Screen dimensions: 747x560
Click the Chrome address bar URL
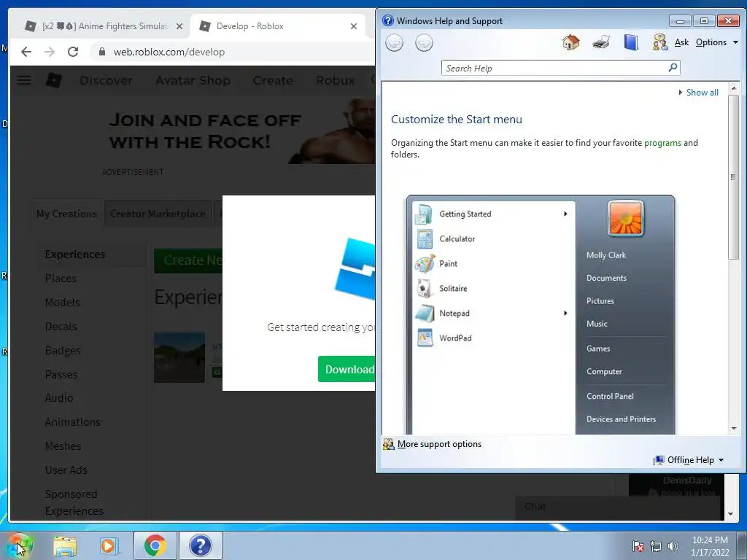(169, 52)
